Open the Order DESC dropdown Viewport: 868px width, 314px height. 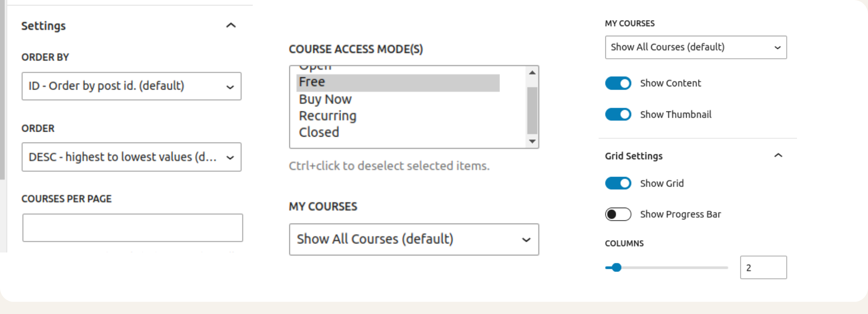click(131, 157)
